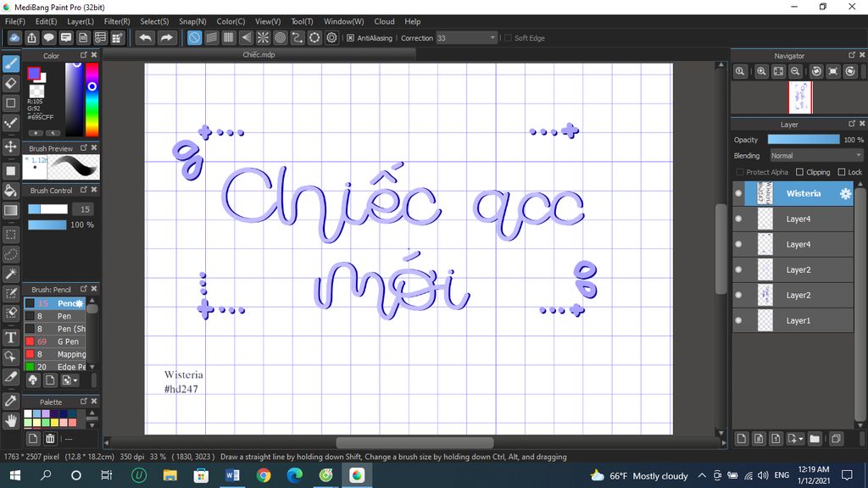Select the Text tool
Image resolution: width=868 pixels, height=488 pixels.
pos(11,337)
